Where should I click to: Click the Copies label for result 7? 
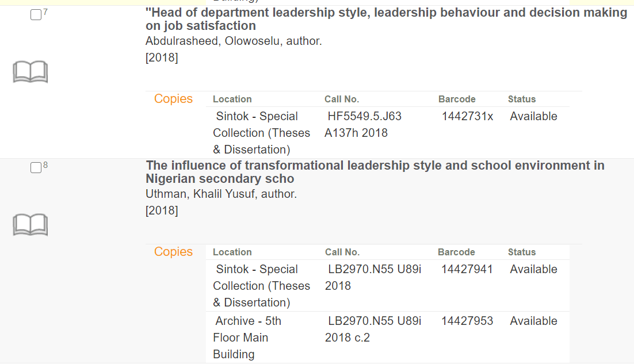[x=173, y=99]
